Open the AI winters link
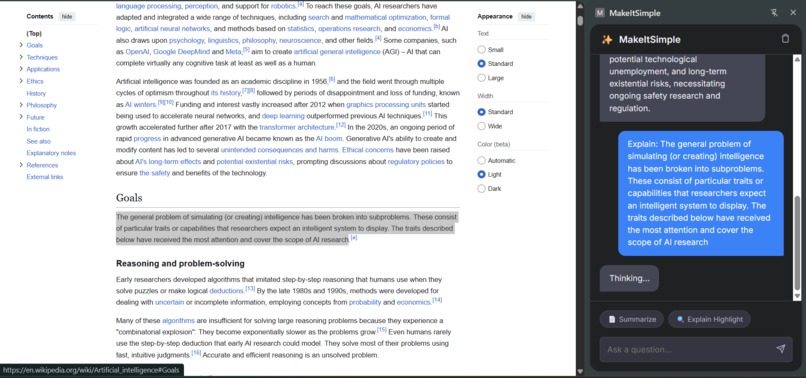 point(140,104)
